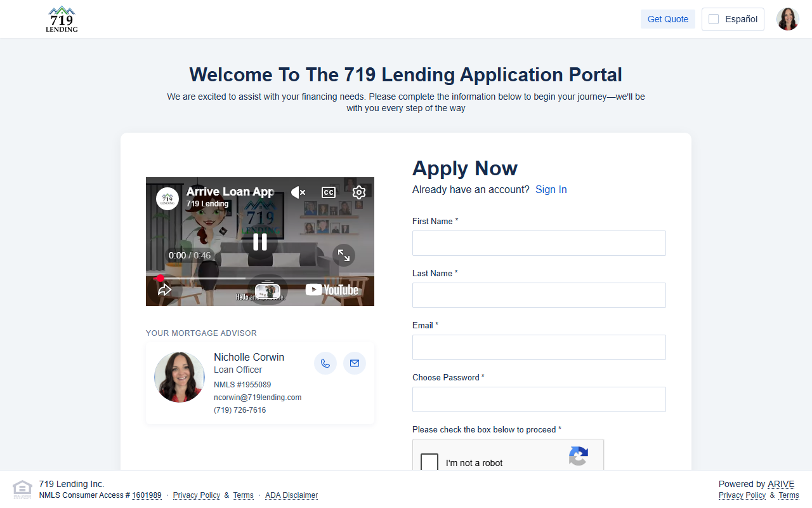Follow the Sign In link
This screenshot has height=508, width=812.
pos(551,189)
